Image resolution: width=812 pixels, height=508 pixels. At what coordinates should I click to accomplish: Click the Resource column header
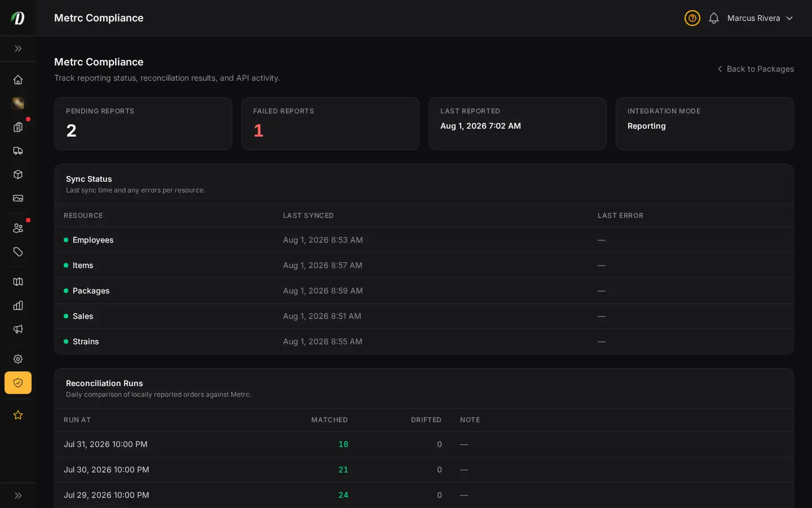83,216
